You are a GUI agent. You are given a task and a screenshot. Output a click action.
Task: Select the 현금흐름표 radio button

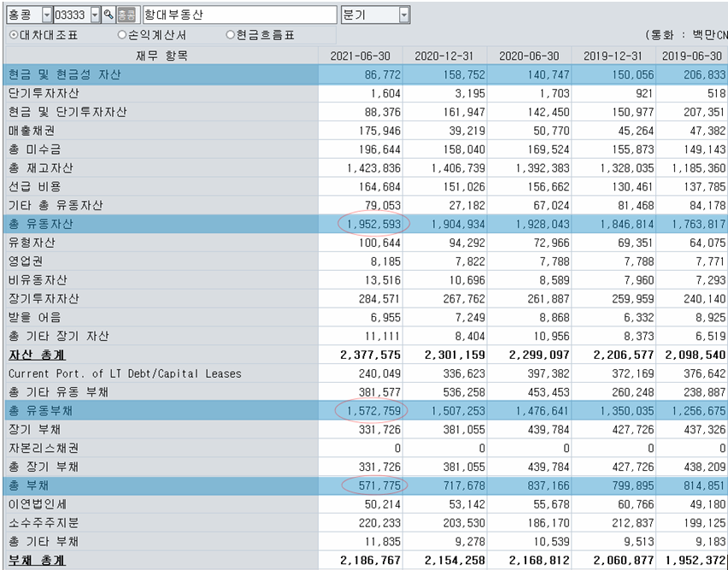tap(231, 35)
